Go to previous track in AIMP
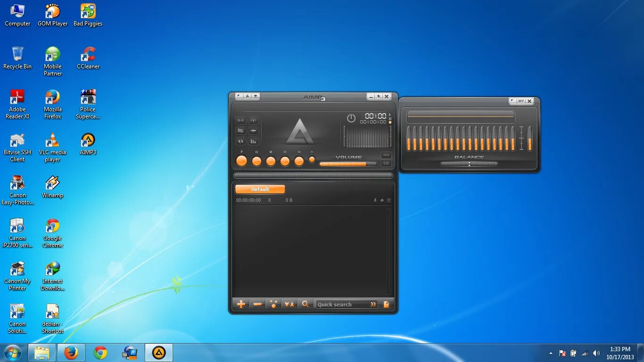The image size is (644, 362). coord(285,161)
